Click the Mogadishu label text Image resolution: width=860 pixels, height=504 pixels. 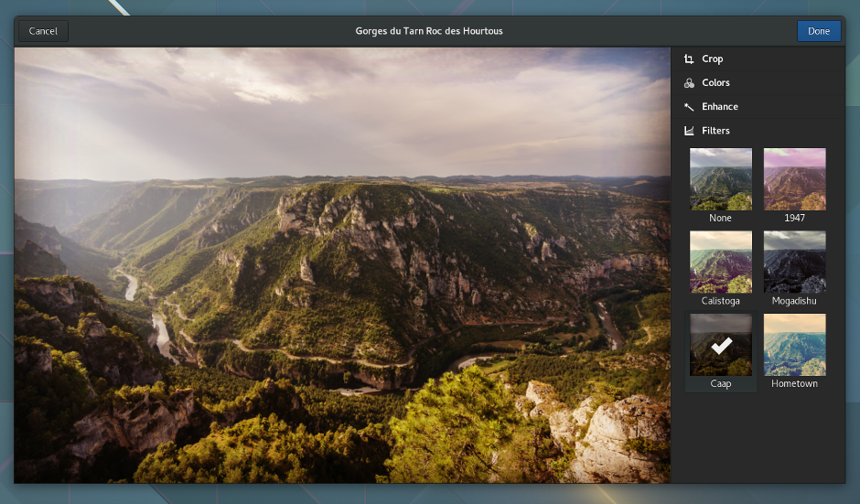pyautogui.click(x=794, y=301)
